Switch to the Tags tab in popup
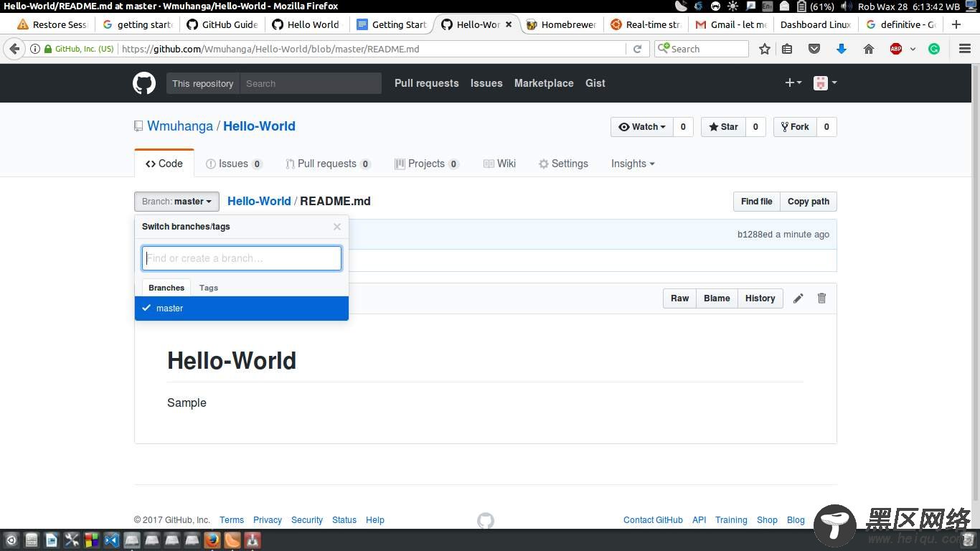Viewport: 980px width, 551px height. click(x=209, y=288)
